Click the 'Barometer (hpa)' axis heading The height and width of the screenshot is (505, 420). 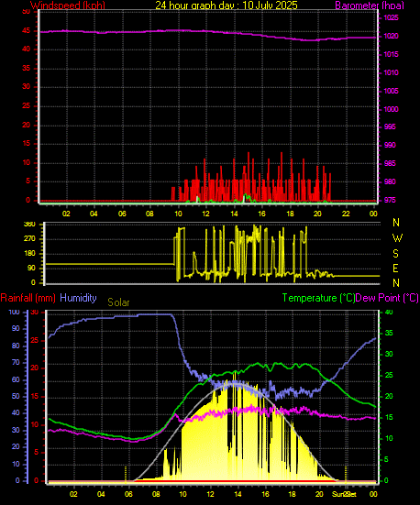(370, 5)
